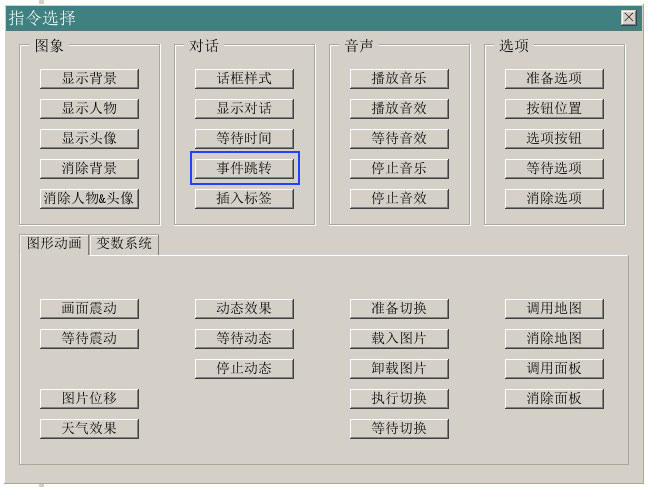The image size is (648, 487).
Task: Click the 事件跳转 button
Action: [x=244, y=169]
